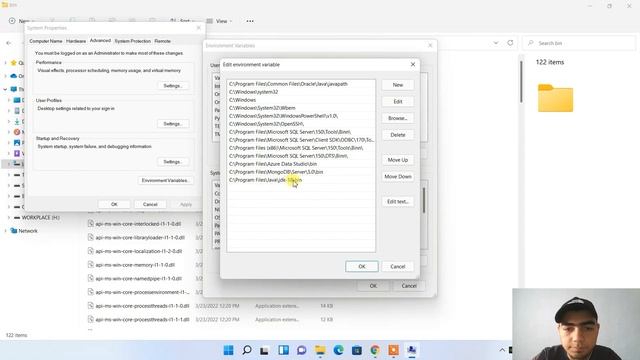The height and width of the screenshot is (360, 640).
Task: Click Cancel in Environment Variables window
Action: pyautogui.click(x=409, y=286)
